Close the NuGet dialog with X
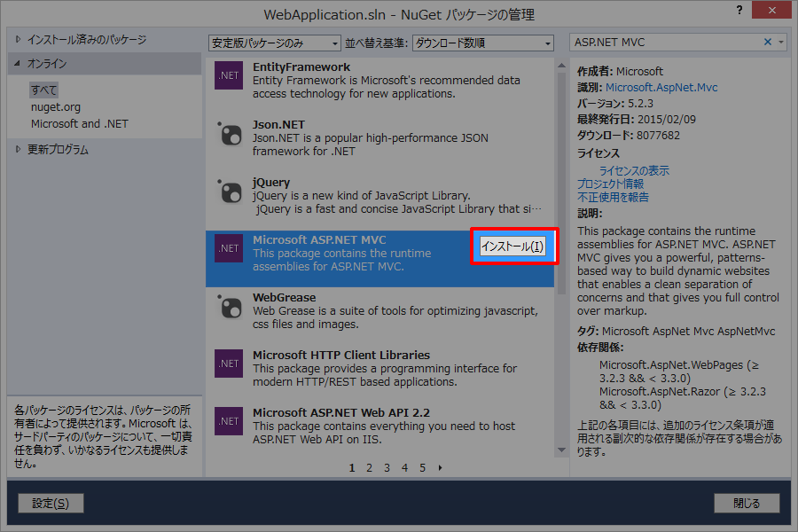Screen dimensions: 798x532 771,10
